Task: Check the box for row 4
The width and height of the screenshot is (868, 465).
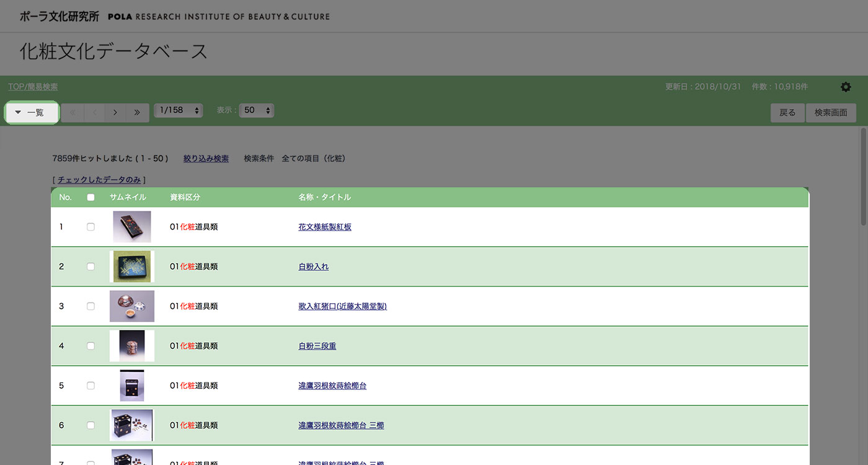Action: click(91, 346)
